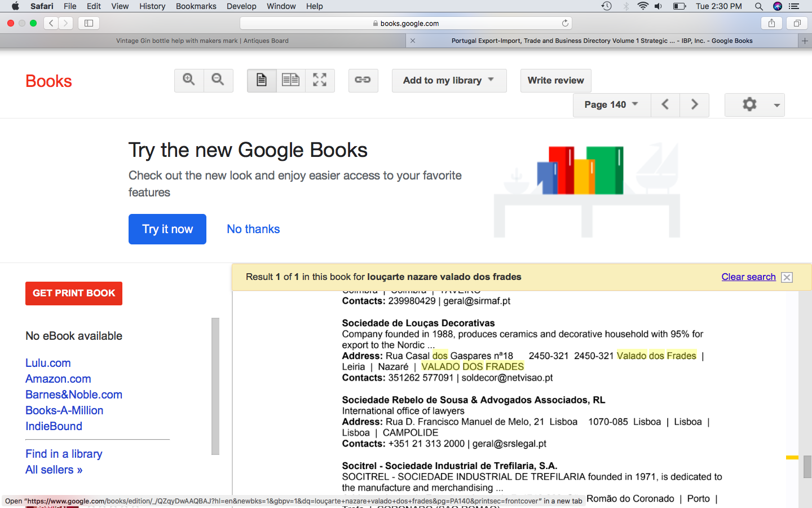Click the zoom out magnifier icon
Image resolution: width=812 pixels, height=508 pixels.
tap(218, 80)
